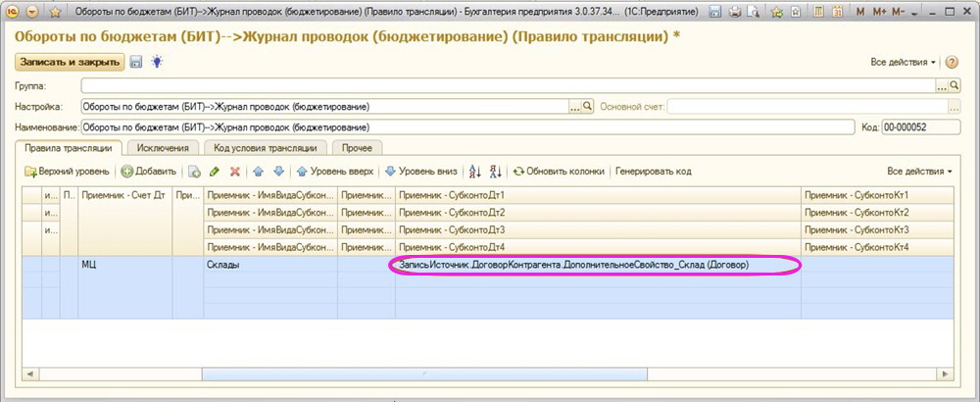Delete row using the red X icon

point(234,172)
